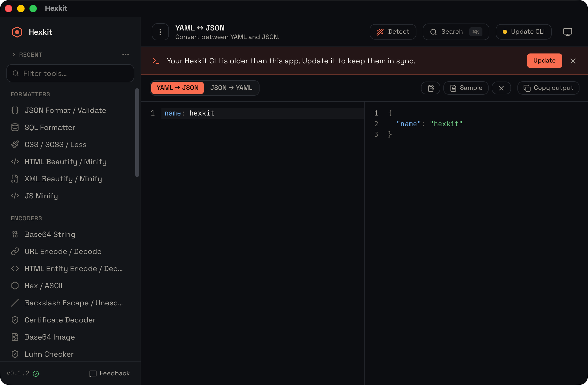Toggle the monitor theme icon
The height and width of the screenshot is (385, 588).
click(x=568, y=32)
